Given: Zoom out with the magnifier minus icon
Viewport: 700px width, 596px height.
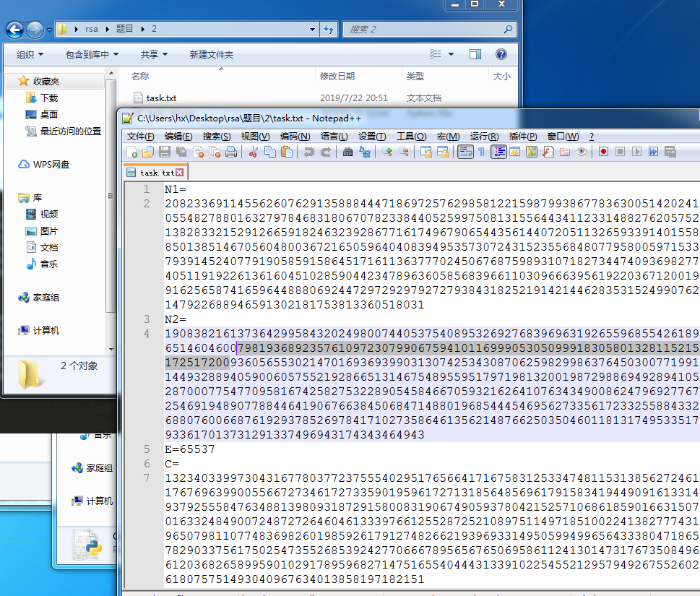Looking at the screenshot, I should click(404, 152).
